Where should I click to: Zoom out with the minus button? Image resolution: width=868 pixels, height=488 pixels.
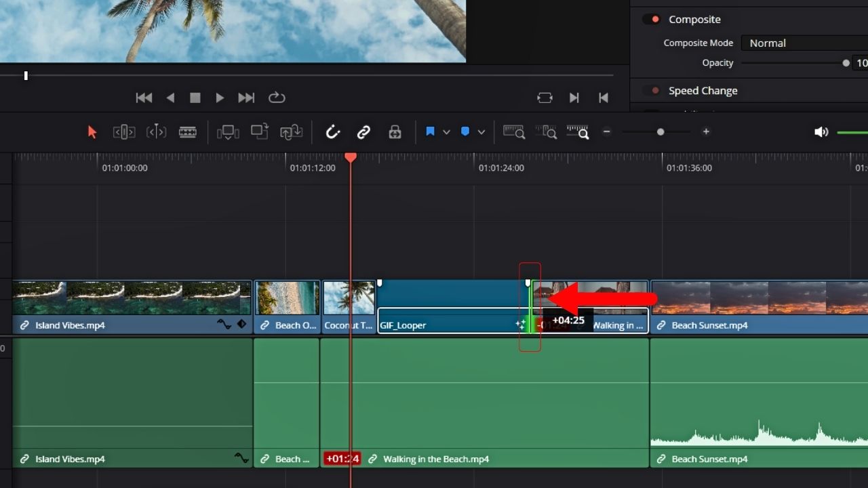pos(606,131)
